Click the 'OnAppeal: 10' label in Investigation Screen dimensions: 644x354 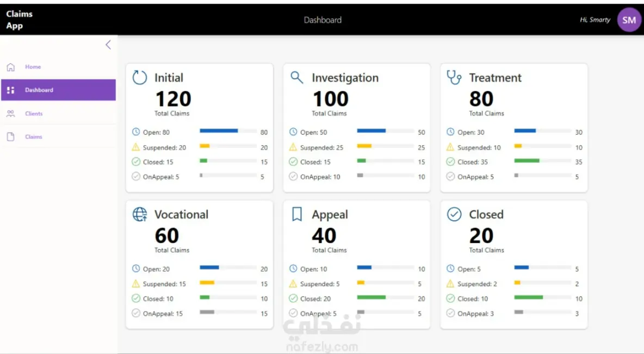320,177
